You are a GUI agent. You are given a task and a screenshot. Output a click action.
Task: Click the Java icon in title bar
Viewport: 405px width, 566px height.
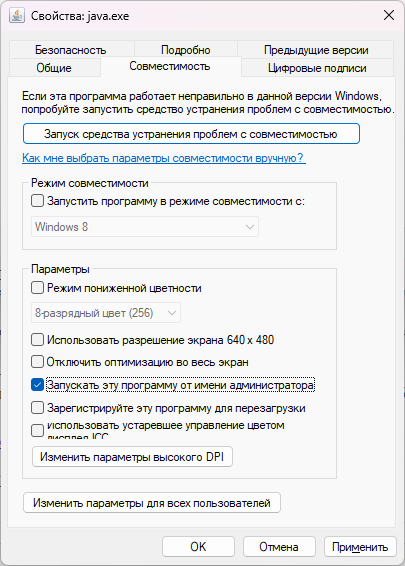(x=17, y=16)
